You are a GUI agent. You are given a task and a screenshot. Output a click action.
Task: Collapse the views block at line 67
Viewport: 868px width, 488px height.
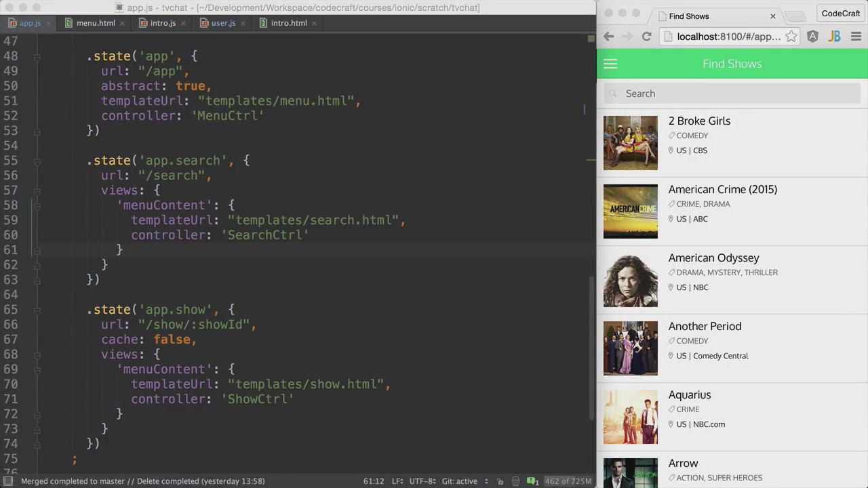(37, 354)
